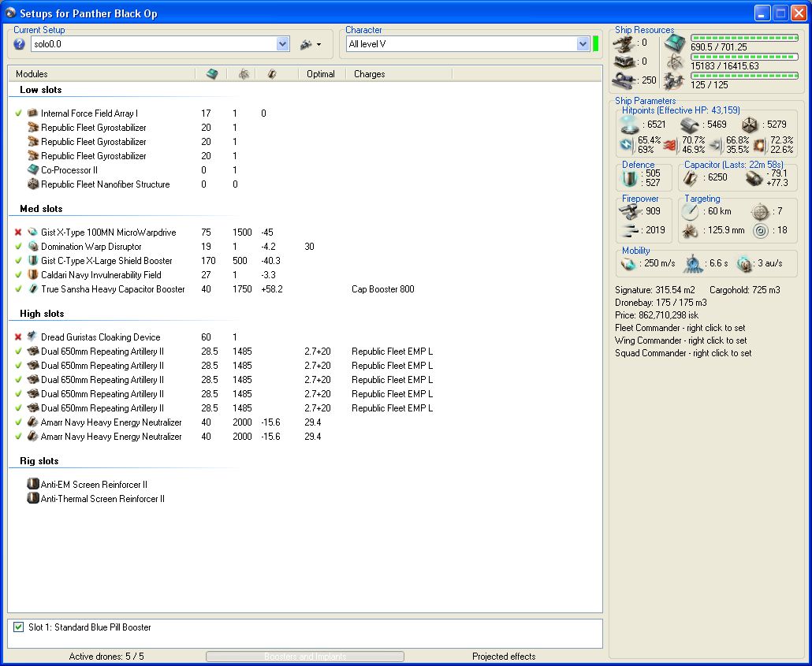Screen dimensions: 812x666
Task: Click the Price 862,710,298 isk text
Action: pyautogui.click(x=657, y=315)
